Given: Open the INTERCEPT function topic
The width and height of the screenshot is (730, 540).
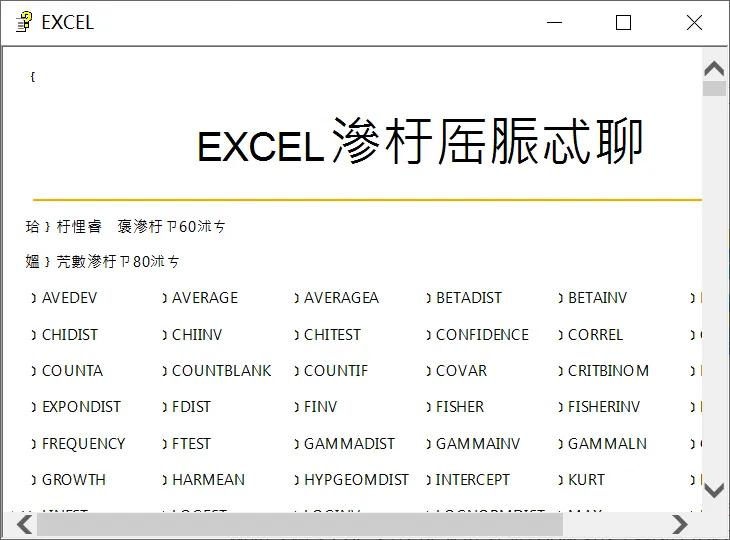Looking at the screenshot, I should tap(473, 479).
